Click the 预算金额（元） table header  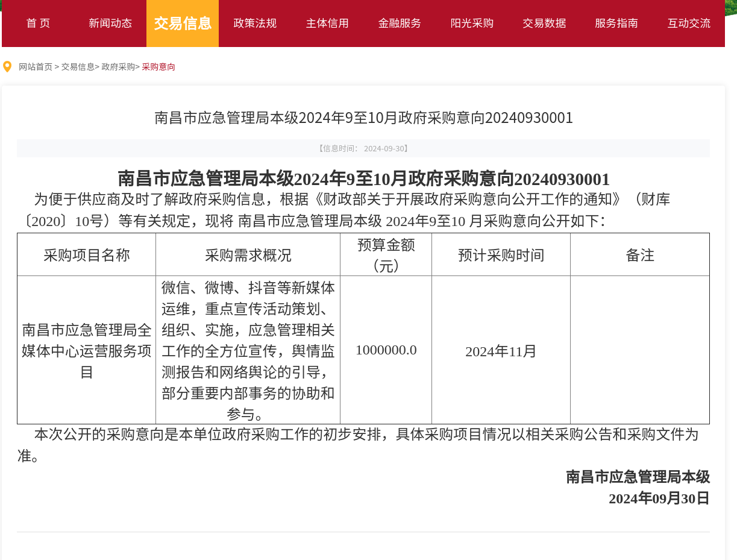tap(386, 255)
